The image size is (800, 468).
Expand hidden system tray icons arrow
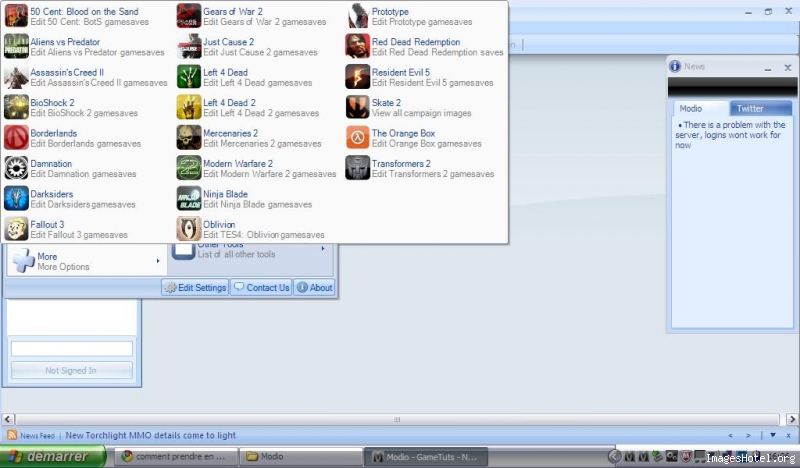pyautogui.click(x=614, y=456)
